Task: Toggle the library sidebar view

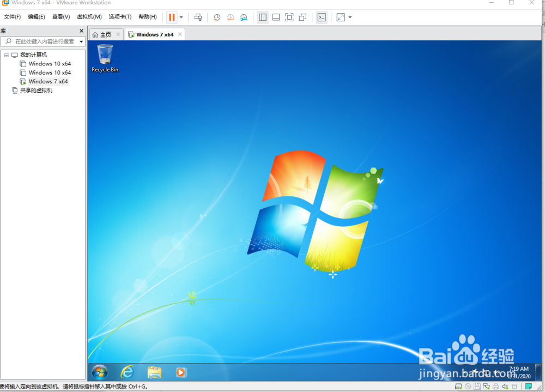Action: coord(263,17)
